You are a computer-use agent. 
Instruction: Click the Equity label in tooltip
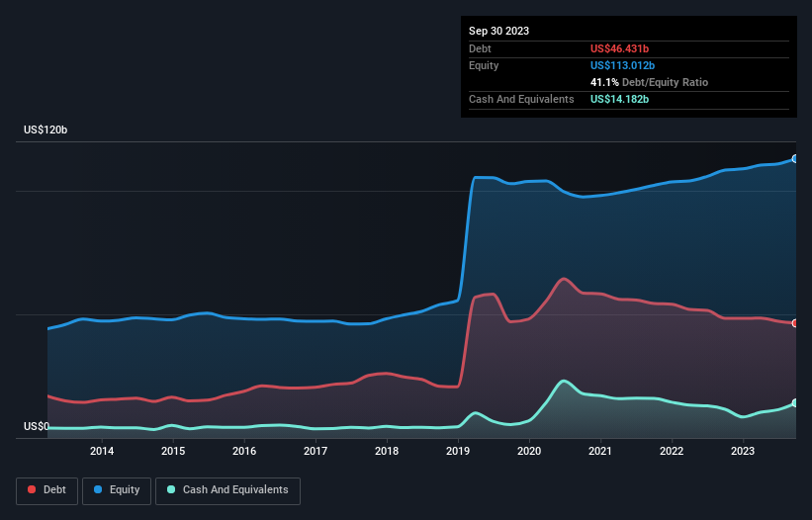click(484, 65)
